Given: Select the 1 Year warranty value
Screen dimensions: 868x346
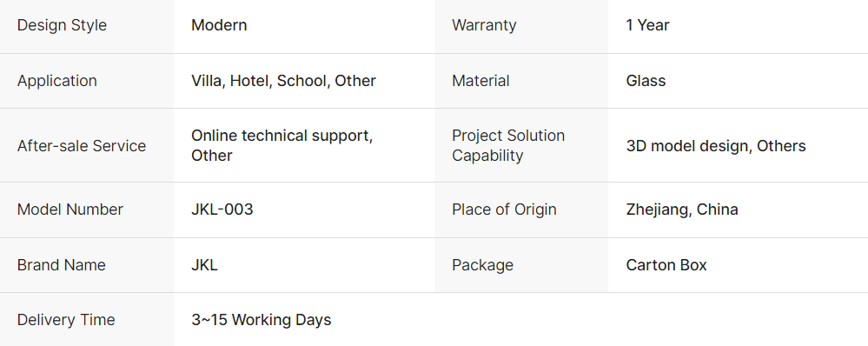Looking at the screenshot, I should 647,25.
